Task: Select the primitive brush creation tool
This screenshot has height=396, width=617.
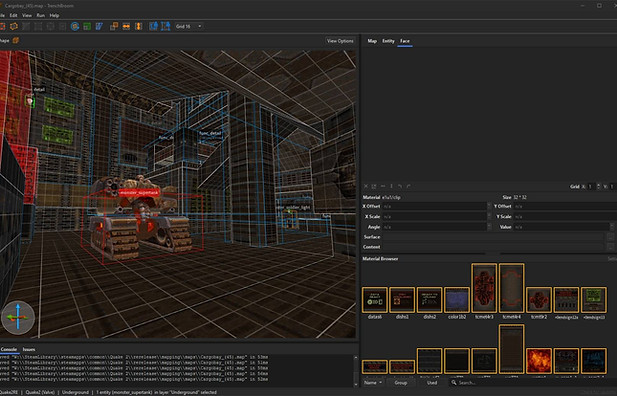Action: (x=14, y=26)
